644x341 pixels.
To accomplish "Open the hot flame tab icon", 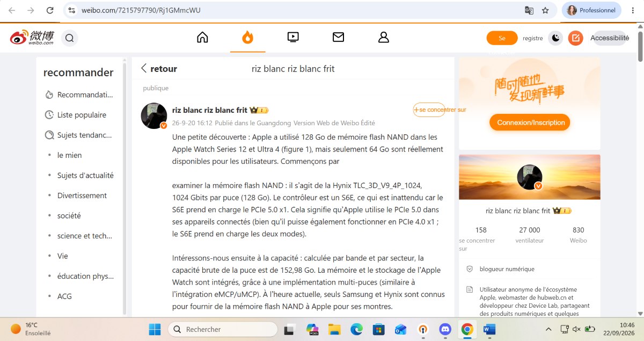I will pyautogui.click(x=247, y=37).
